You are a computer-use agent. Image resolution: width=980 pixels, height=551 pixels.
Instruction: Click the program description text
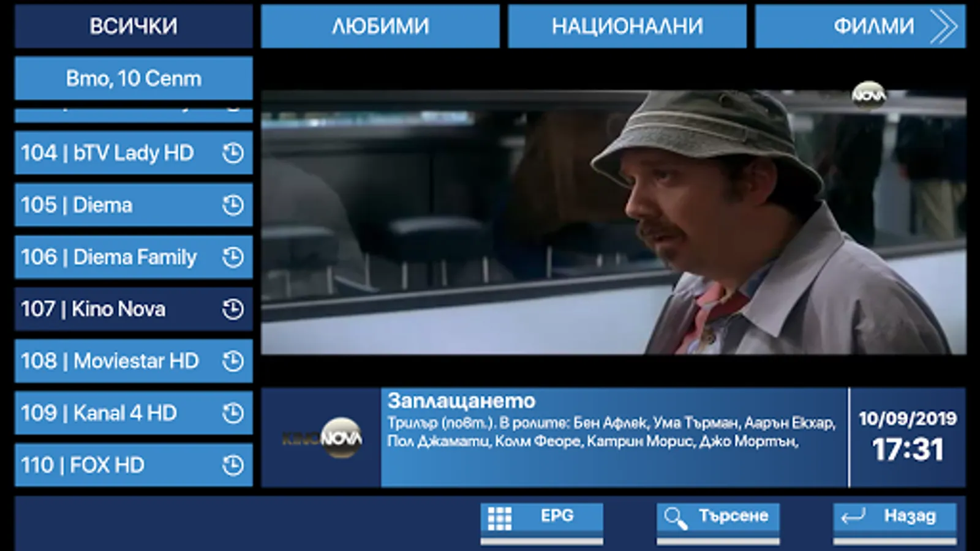612,432
